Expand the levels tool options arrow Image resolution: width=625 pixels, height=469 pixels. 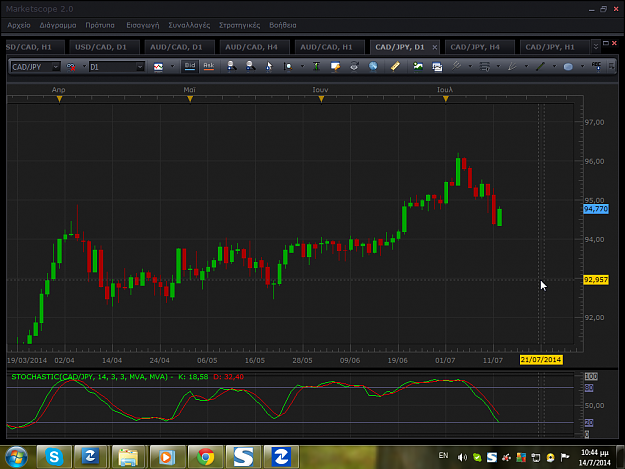pos(498,66)
